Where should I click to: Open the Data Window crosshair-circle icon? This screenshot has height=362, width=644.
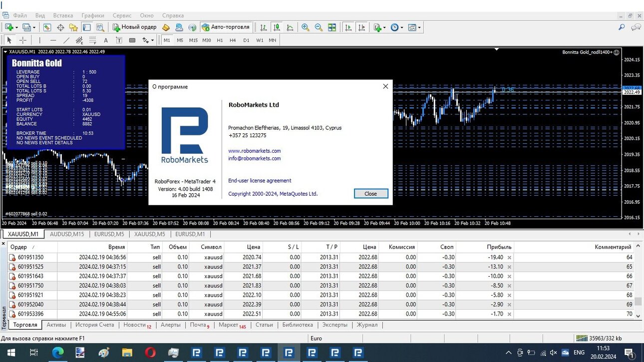[60, 27]
